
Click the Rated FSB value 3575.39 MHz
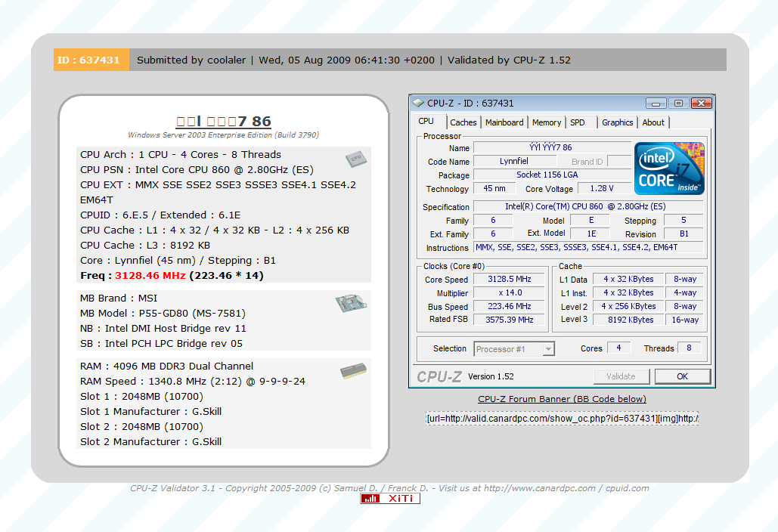click(509, 320)
